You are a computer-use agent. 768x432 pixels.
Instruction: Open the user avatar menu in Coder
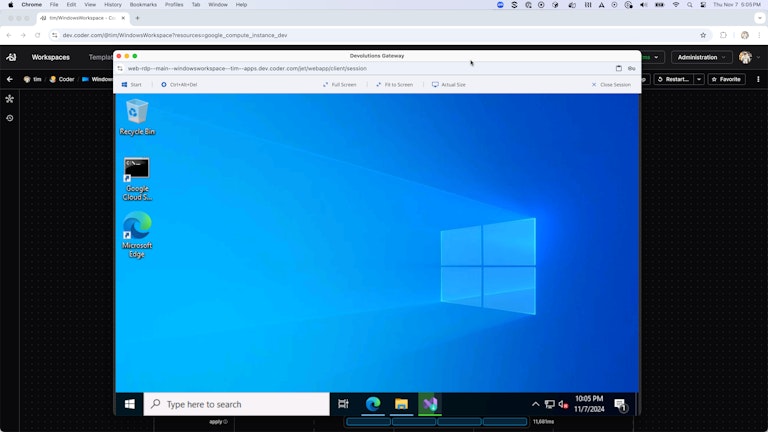click(749, 57)
